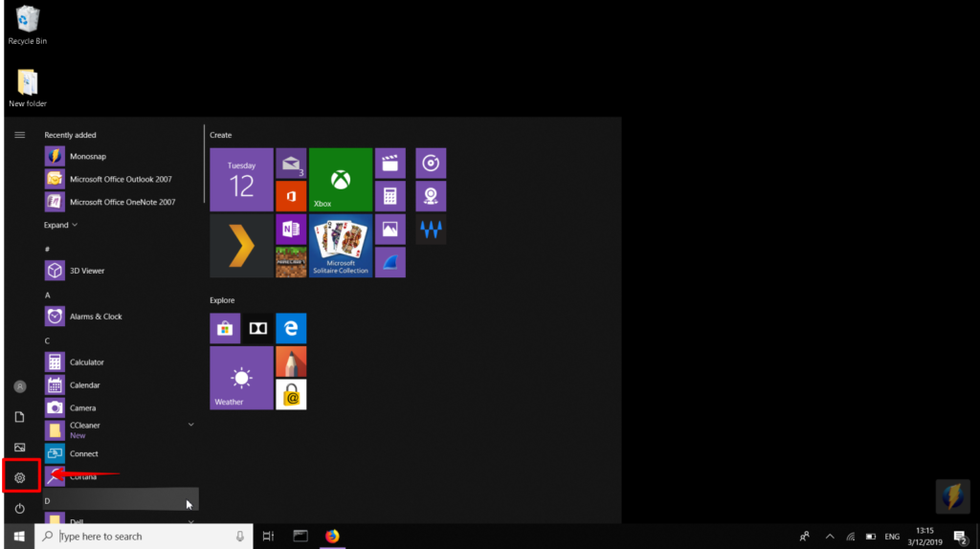This screenshot has height=549, width=980.
Task: Jump to letter A section header
Action: pos(48,295)
